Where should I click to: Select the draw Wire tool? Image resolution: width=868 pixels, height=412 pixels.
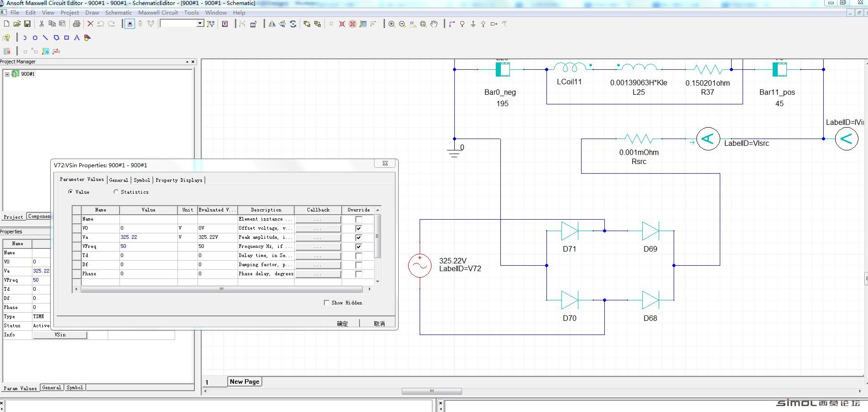tap(452, 24)
